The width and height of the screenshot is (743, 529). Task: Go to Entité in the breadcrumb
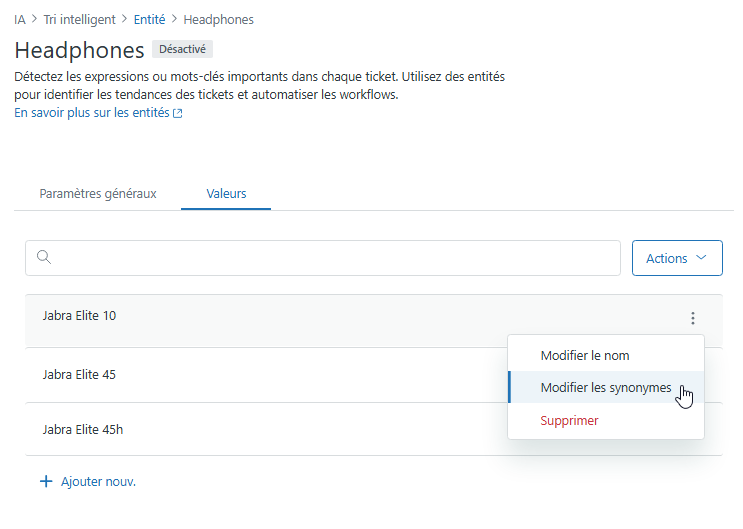[149, 19]
